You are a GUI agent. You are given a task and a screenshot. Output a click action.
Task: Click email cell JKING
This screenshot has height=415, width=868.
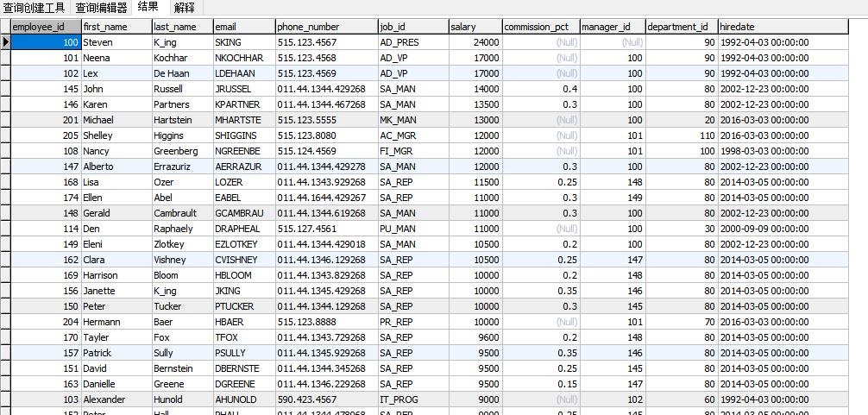pyautogui.click(x=244, y=291)
